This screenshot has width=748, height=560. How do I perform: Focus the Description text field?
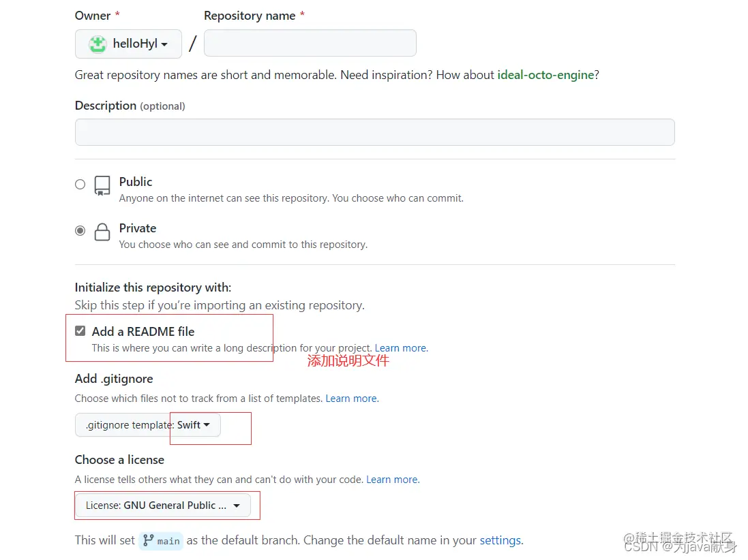374,132
